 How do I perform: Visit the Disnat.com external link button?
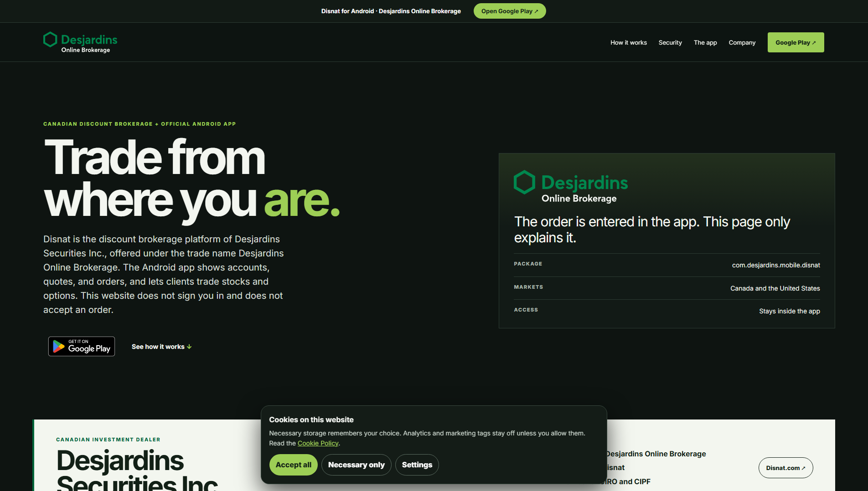click(x=786, y=468)
